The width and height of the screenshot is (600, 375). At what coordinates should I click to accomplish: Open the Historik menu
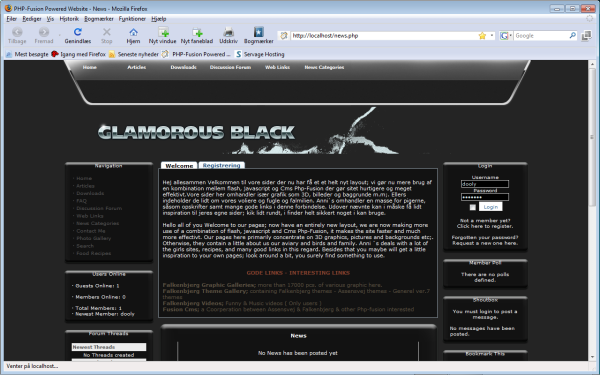pos(69,19)
